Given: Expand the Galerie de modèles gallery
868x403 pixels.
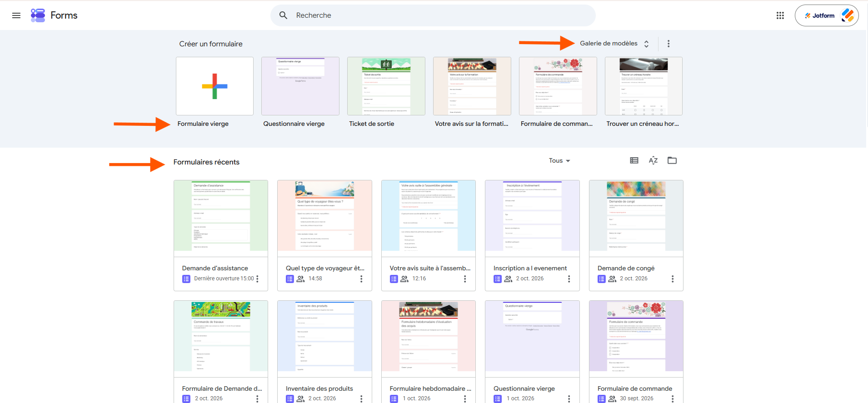Looking at the screenshot, I should coord(614,44).
